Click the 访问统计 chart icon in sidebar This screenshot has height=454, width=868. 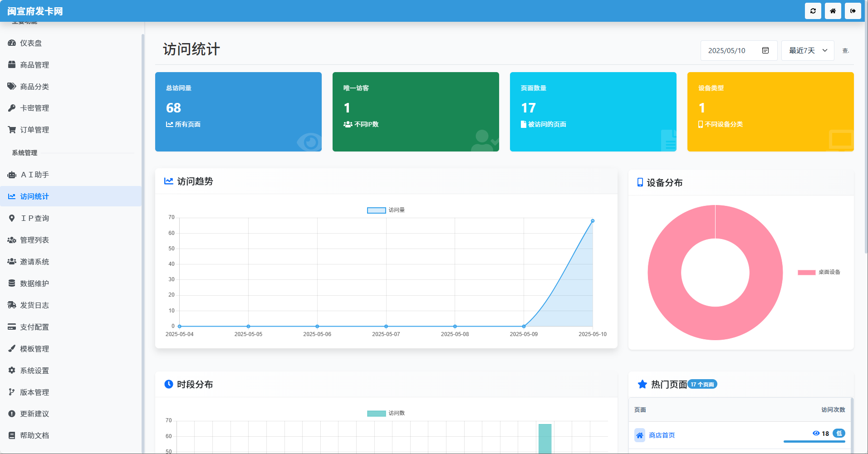click(x=12, y=196)
